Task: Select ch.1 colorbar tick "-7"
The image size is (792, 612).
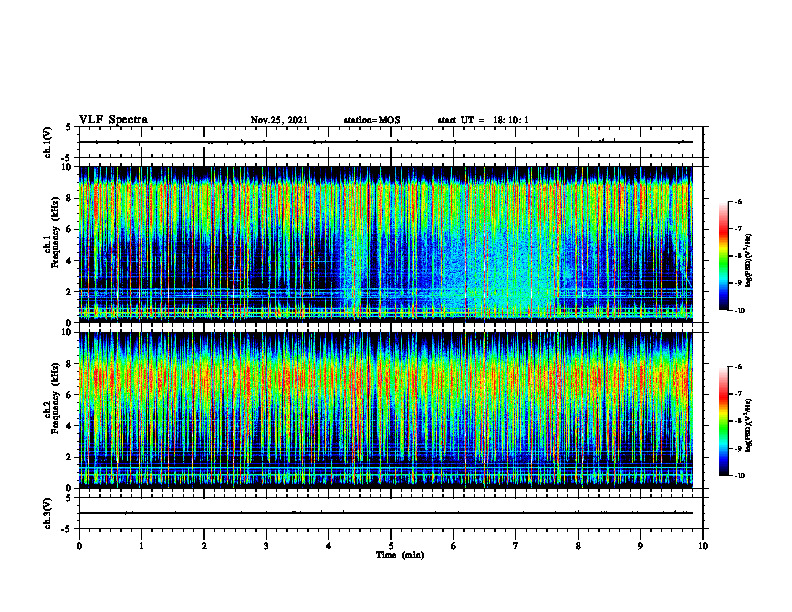Action: pyautogui.click(x=739, y=229)
